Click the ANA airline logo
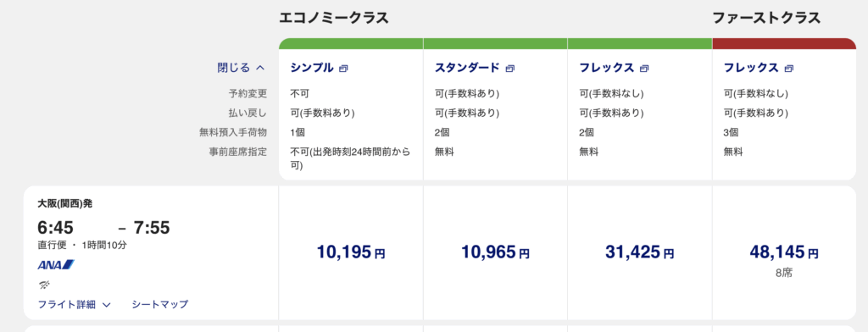 56,265
